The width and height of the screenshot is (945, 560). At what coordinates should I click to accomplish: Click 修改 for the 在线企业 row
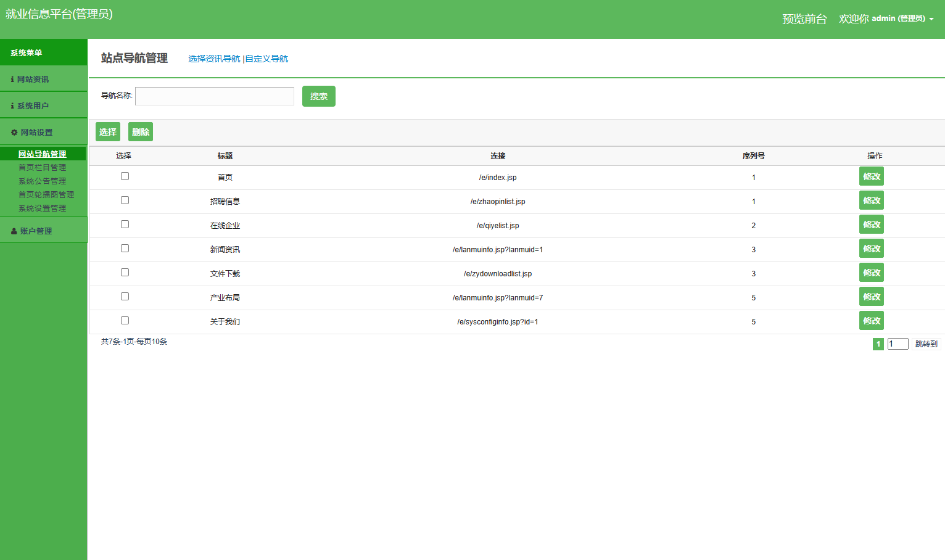[871, 224]
